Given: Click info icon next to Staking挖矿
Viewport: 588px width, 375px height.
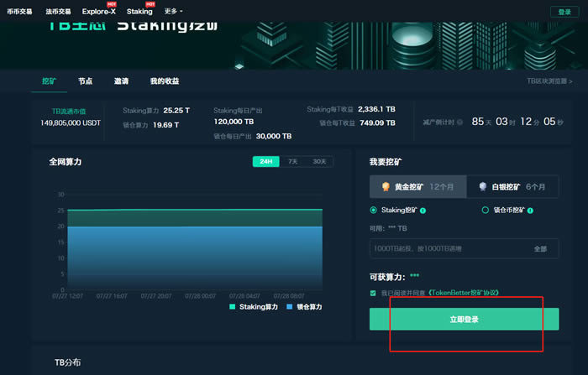Looking at the screenshot, I should pyautogui.click(x=423, y=211).
